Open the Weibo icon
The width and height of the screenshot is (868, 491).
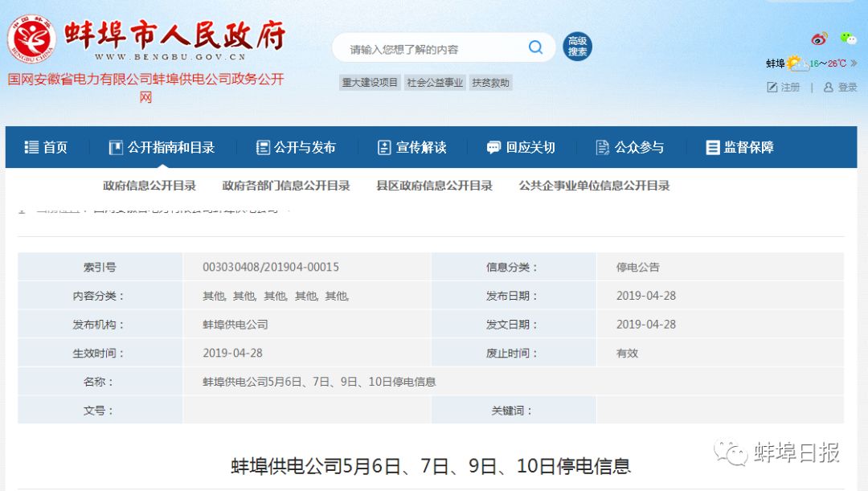pyautogui.click(x=819, y=39)
